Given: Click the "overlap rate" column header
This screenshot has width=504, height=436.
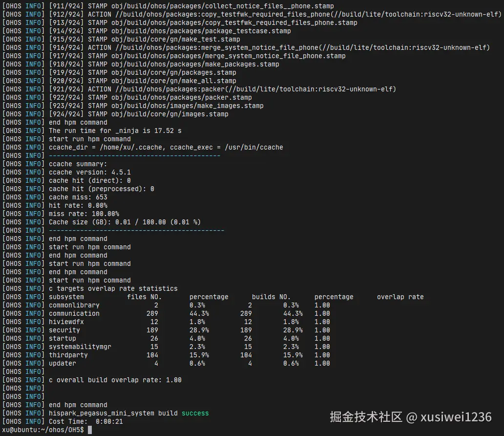Looking at the screenshot, I should click(400, 297).
